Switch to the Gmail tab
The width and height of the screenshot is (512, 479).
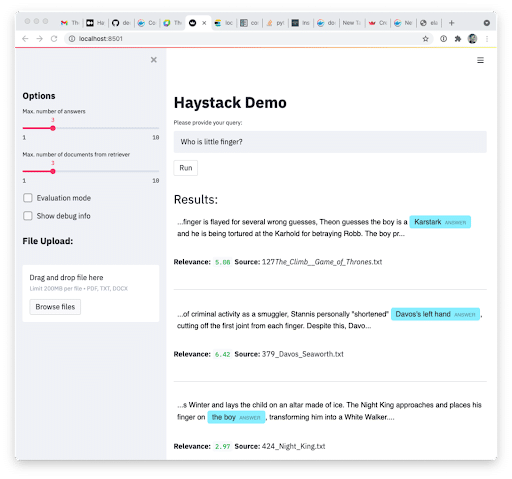(70, 23)
